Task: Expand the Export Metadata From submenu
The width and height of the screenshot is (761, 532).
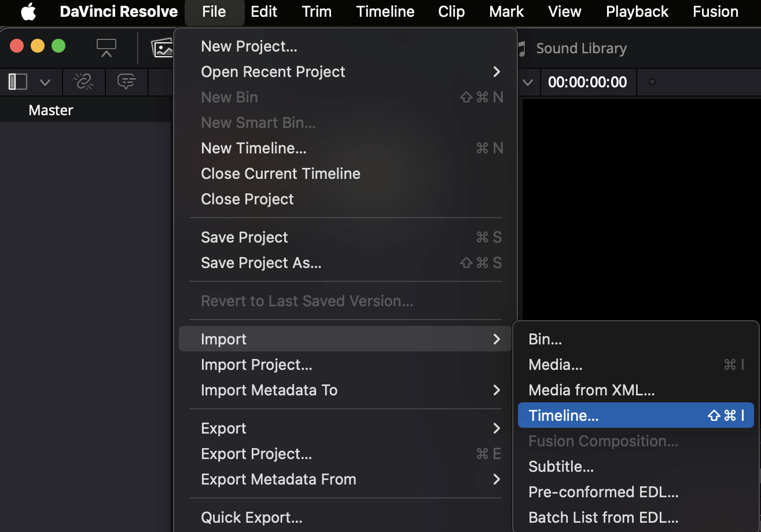Action: (345, 479)
